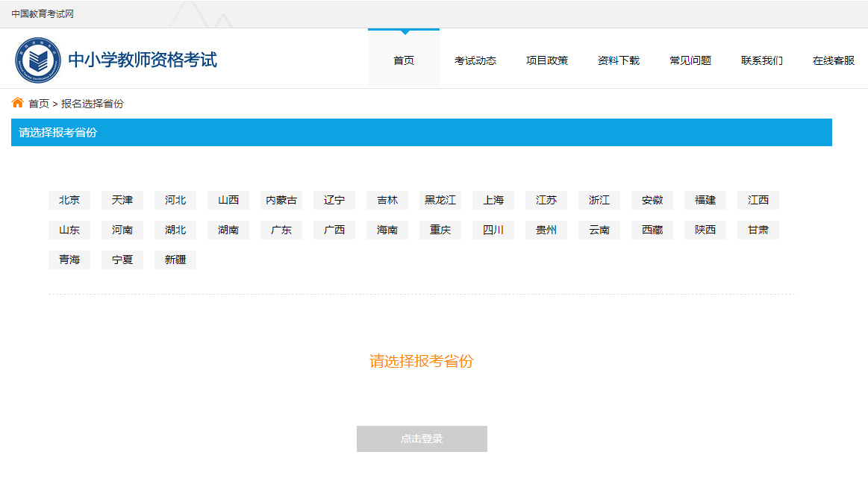868x493 pixels.
Task: Select province 四川
Action: point(493,230)
